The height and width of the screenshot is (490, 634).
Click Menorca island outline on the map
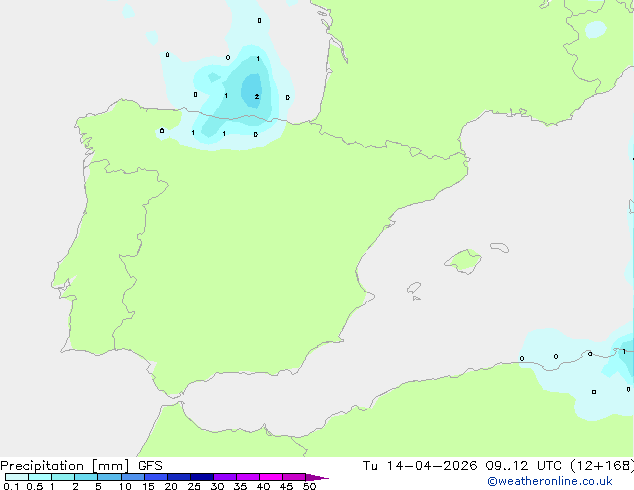tap(500, 247)
